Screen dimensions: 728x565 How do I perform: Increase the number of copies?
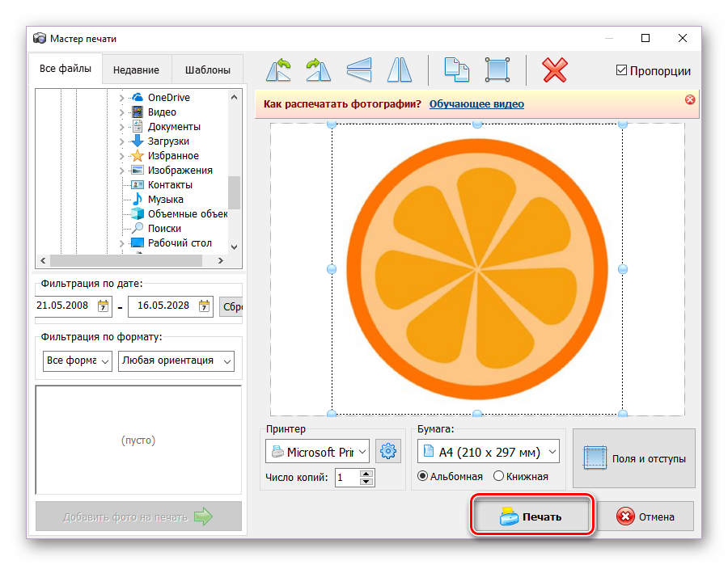click(366, 474)
